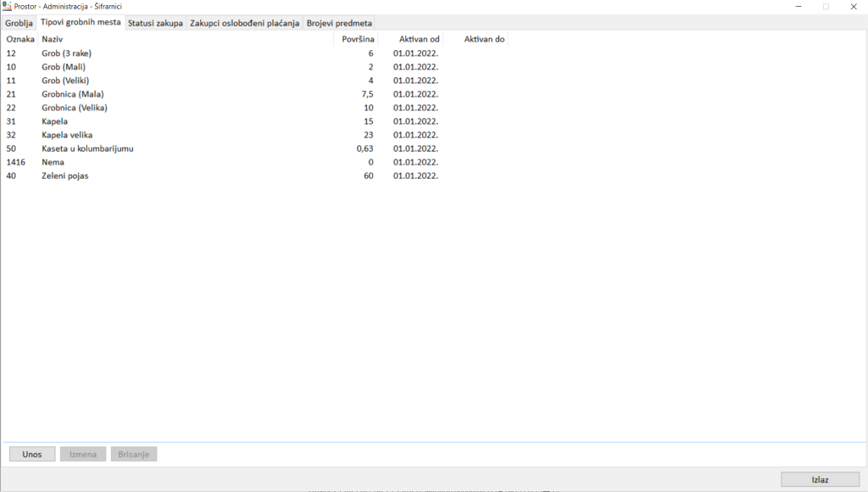
Task: Open the Statusi zakupa tab
Action: tap(155, 23)
